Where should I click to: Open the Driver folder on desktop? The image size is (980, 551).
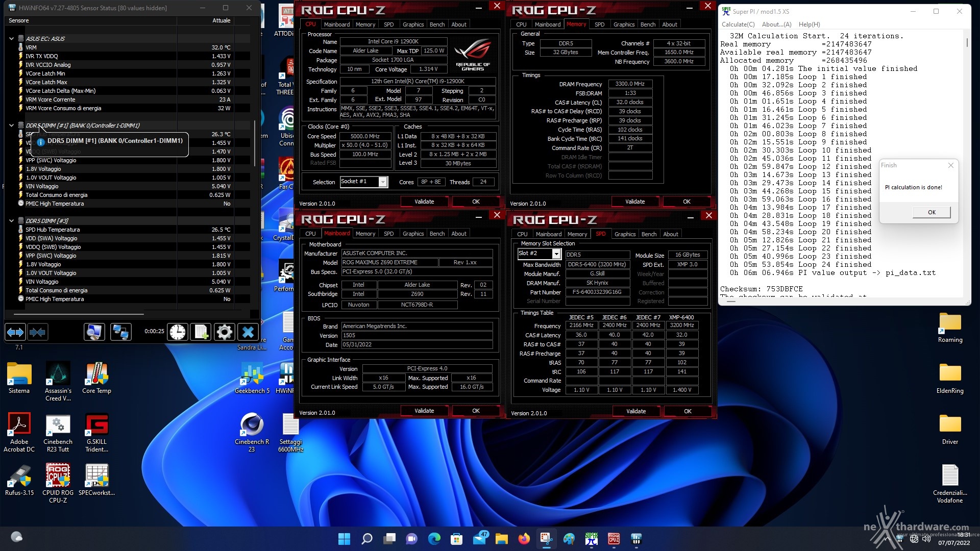pos(950,430)
